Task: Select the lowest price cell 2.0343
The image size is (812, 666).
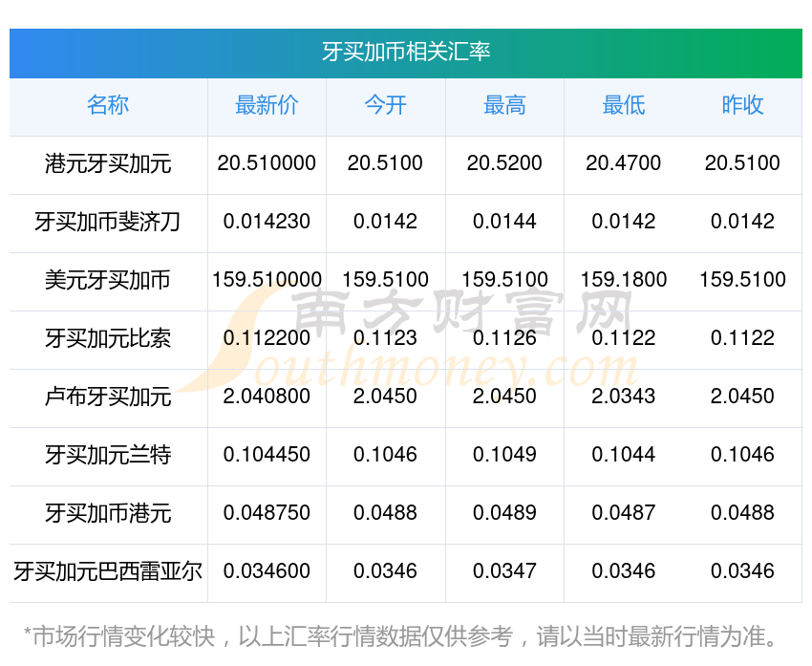Action: point(623,397)
